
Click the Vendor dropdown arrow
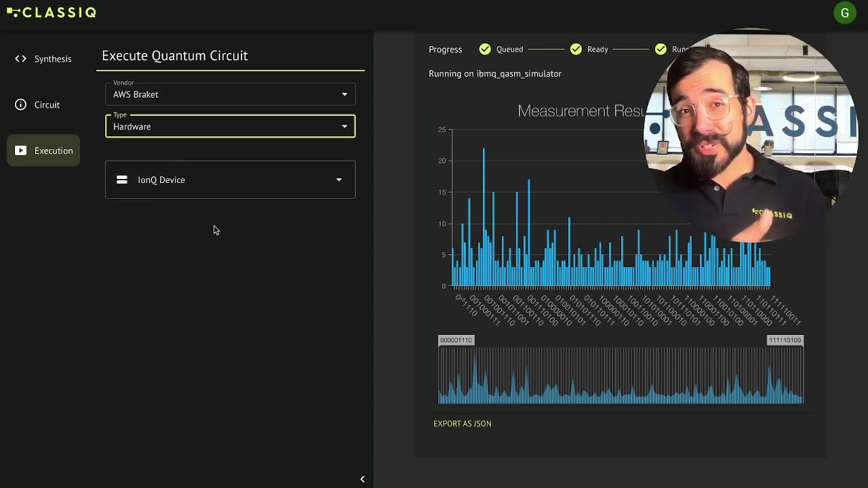tap(344, 94)
